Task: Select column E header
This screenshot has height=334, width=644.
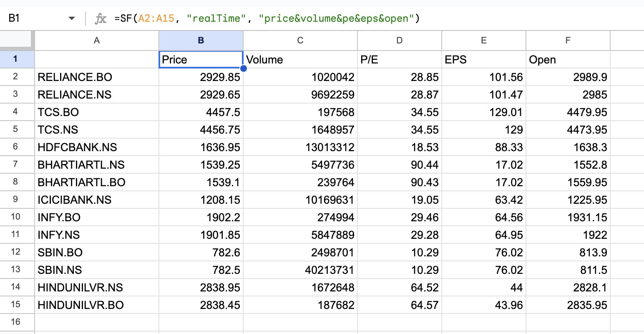Action: tap(484, 40)
